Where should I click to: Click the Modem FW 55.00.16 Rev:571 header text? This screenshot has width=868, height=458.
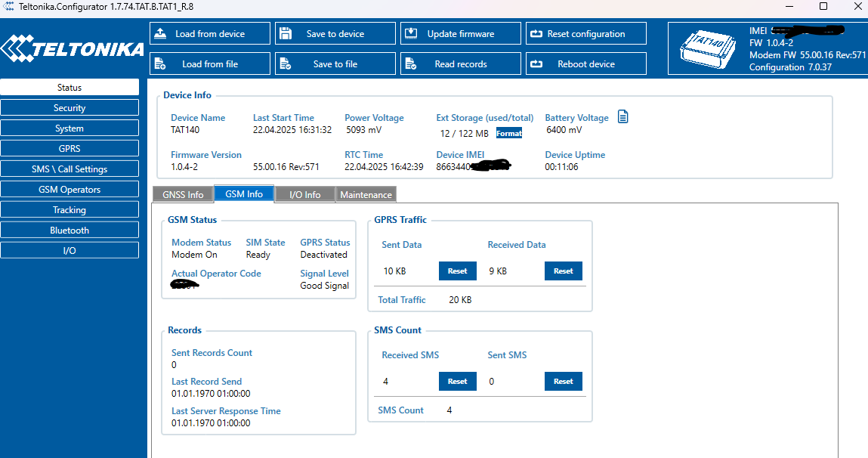pos(807,55)
